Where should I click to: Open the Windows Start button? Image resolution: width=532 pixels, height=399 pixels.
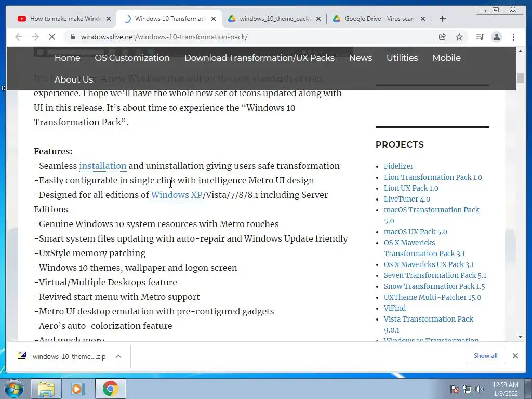point(14,389)
